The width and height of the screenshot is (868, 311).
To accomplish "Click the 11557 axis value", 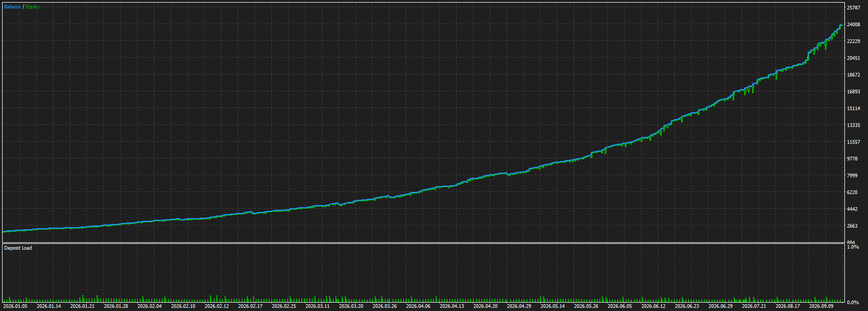I will (853, 142).
